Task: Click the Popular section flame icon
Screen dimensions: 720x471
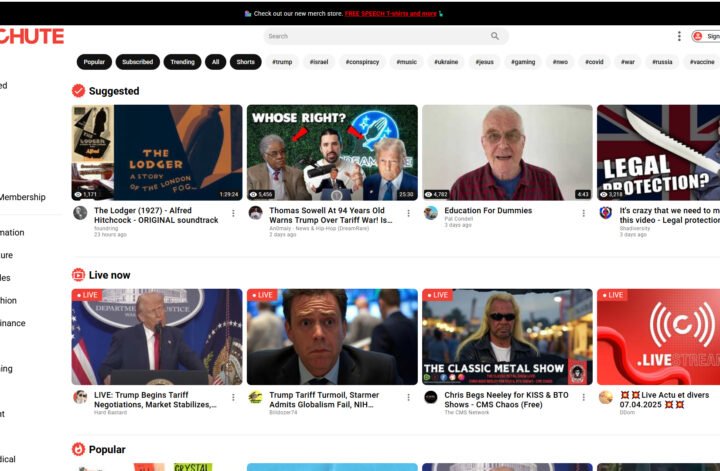Action: click(79, 449)
